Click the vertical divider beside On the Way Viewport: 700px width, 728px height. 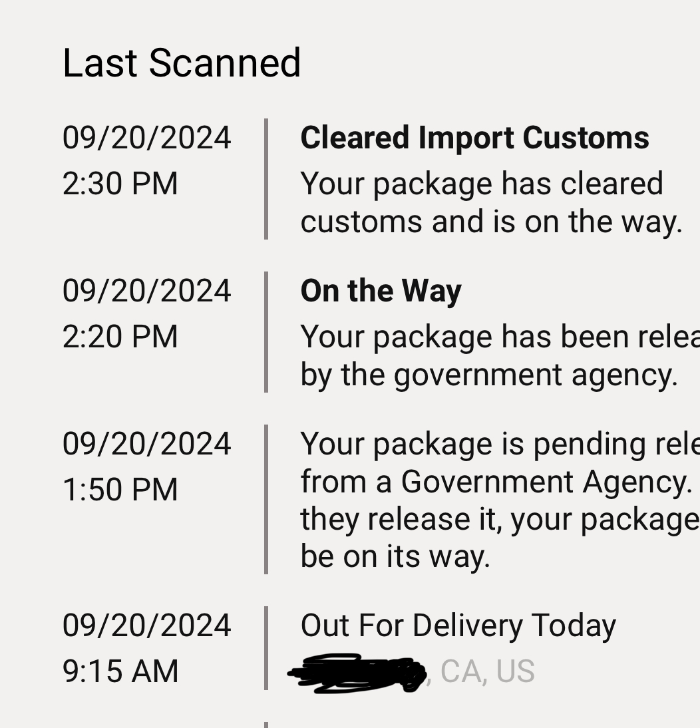(266, 332)
